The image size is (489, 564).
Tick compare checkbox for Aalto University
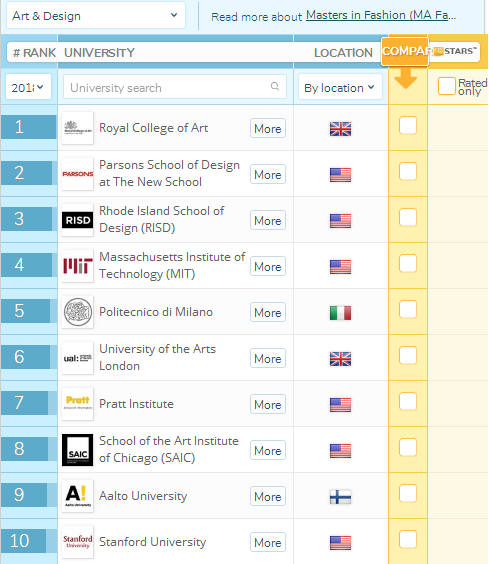click(408, 494)
